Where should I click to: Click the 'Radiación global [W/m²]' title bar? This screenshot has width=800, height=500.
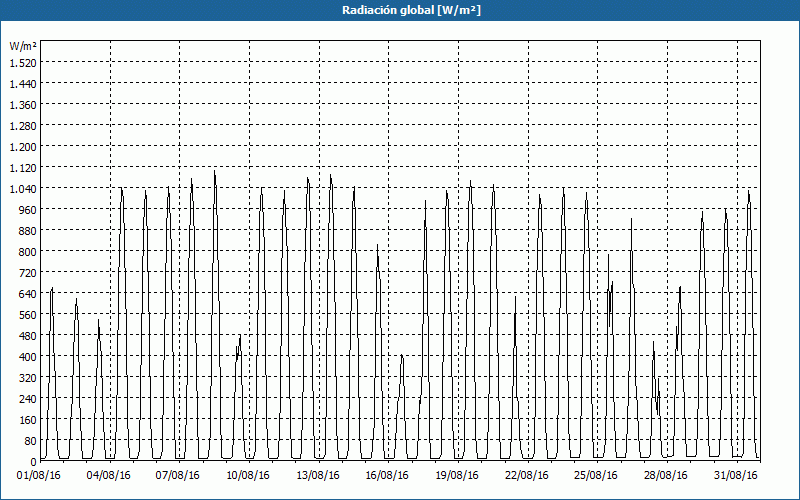tap(400, 10)
